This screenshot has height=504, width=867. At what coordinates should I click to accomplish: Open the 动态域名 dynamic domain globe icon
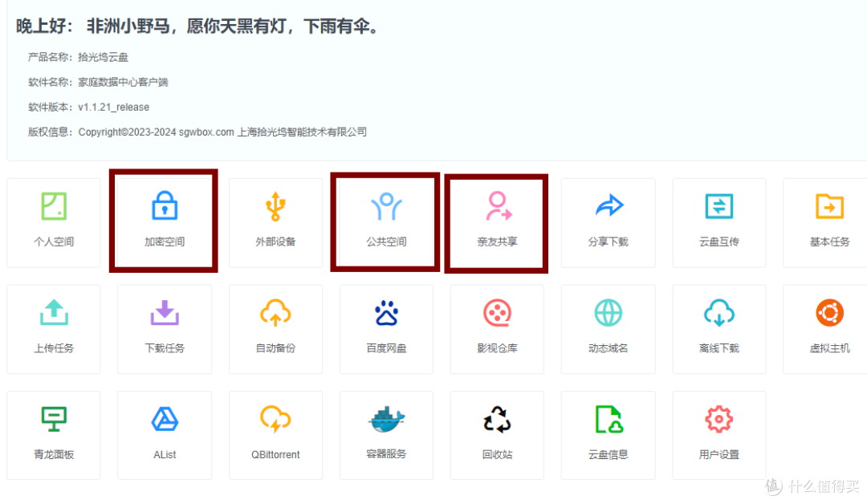tap(609, 313)
